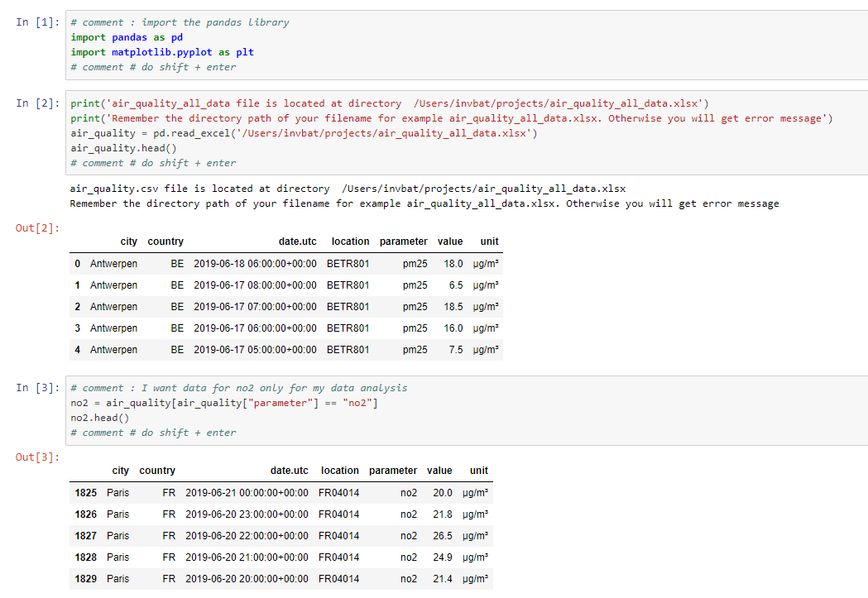
Task: Place cursor on 'import matplotlib.pyplot as plt' line
Action: click(x=162, y=52)
